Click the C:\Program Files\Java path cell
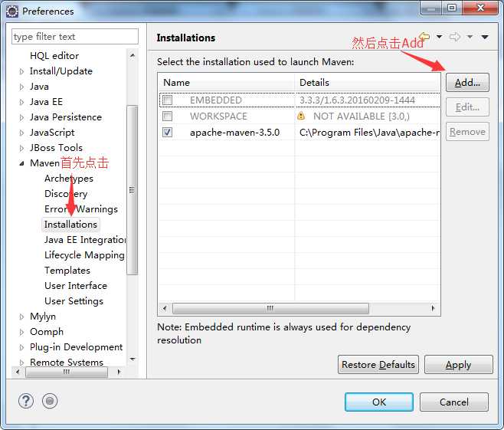The width and height of the screenshot is (504, 430). (369, 133)
